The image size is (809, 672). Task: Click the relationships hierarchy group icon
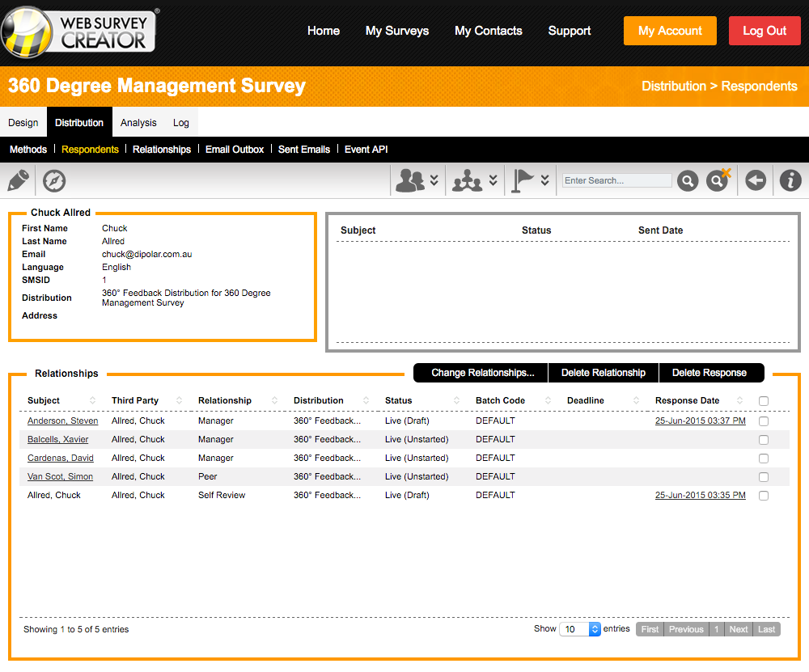tap(468, 180)
